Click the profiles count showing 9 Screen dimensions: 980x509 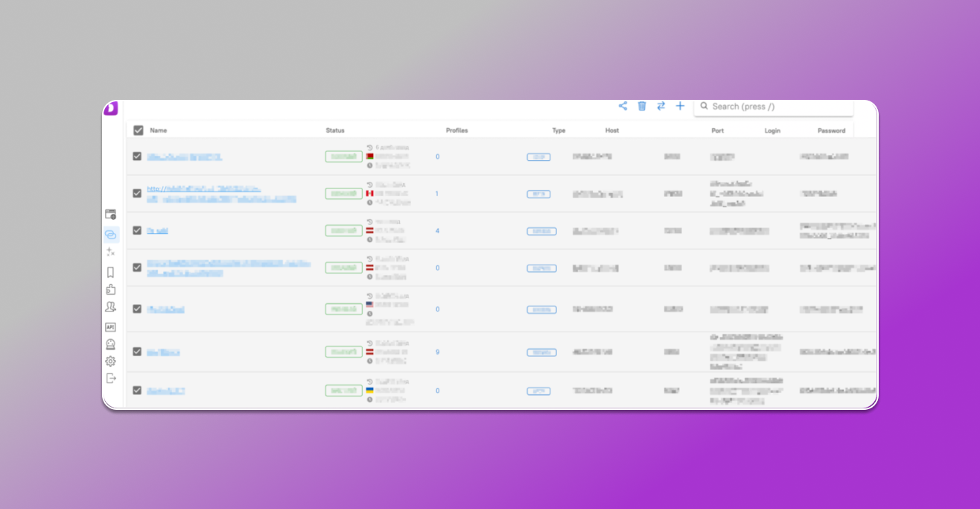[437, 352]
